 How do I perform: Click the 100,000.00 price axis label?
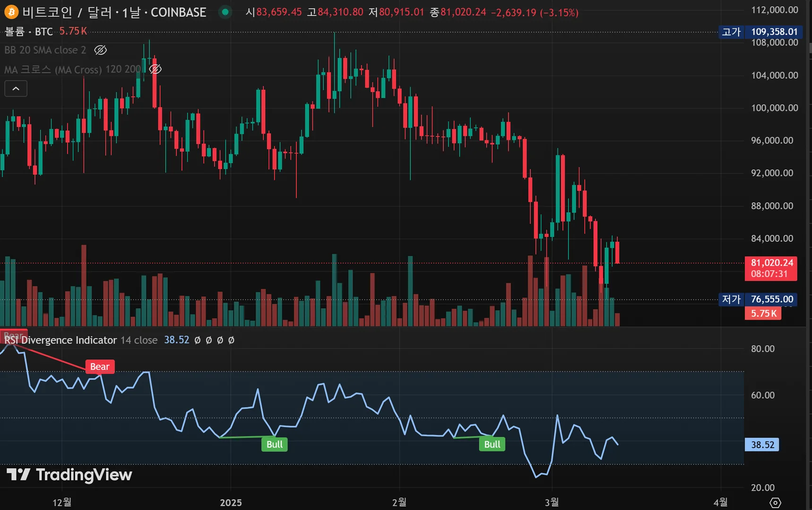point(774,108)
